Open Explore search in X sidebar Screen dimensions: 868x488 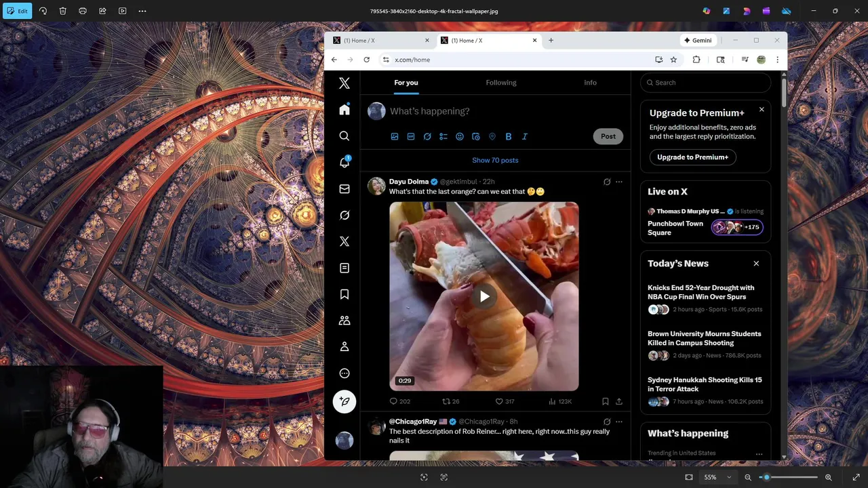tap(344, 136)
